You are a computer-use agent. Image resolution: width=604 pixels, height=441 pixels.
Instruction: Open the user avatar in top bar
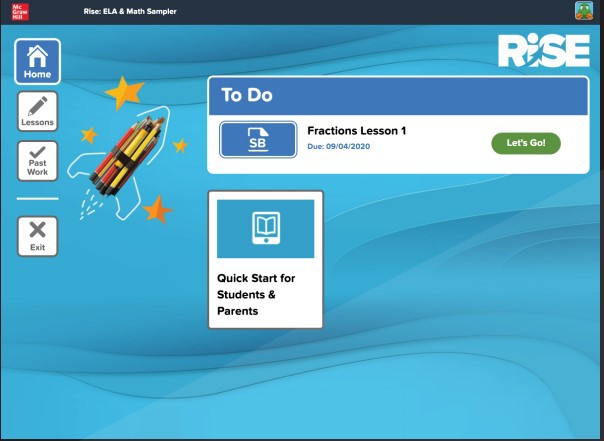coord(584,11)
